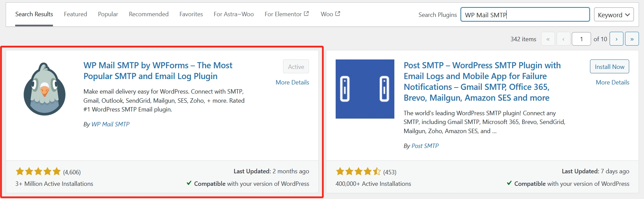The width and height of the screenshot is (644, 199).
Task: Switch to the Featured tab
Action: [76, 14]
